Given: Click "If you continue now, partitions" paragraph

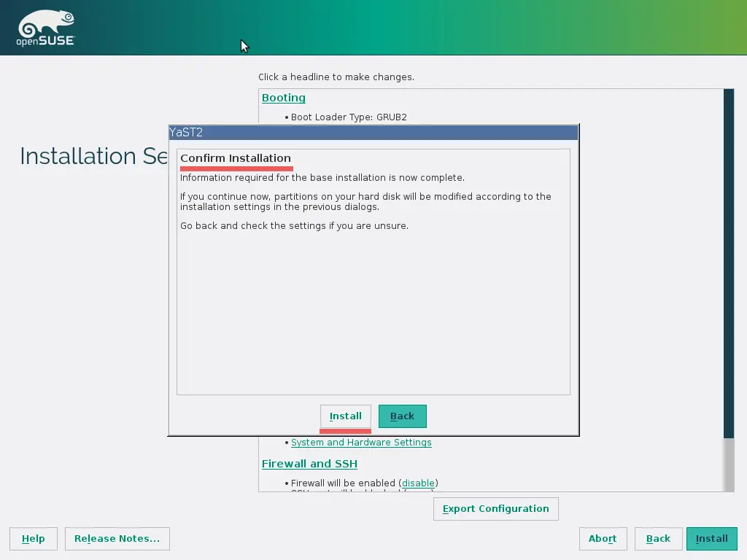Looking at the screenshot, I should (x=365, y=201).
